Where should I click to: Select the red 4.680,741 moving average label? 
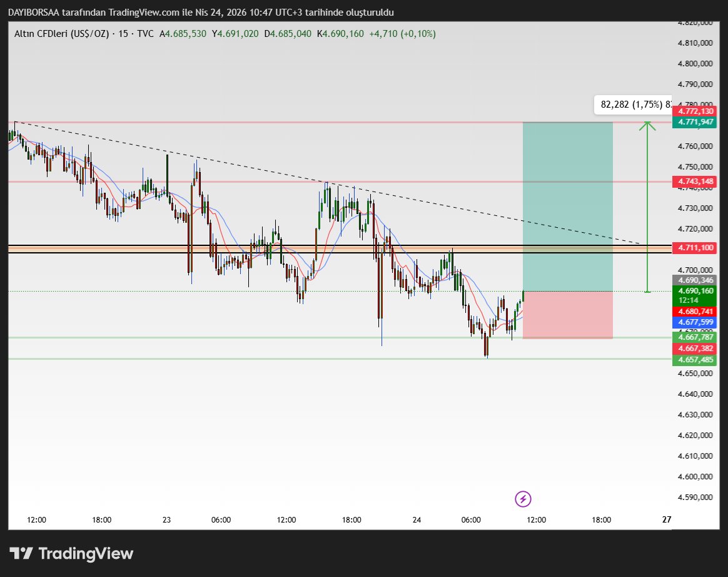(x=695, y=311)
